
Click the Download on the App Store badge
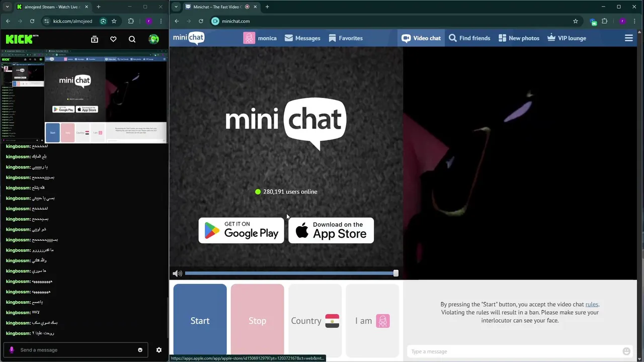pyautogui.click(x=331, y=230)
